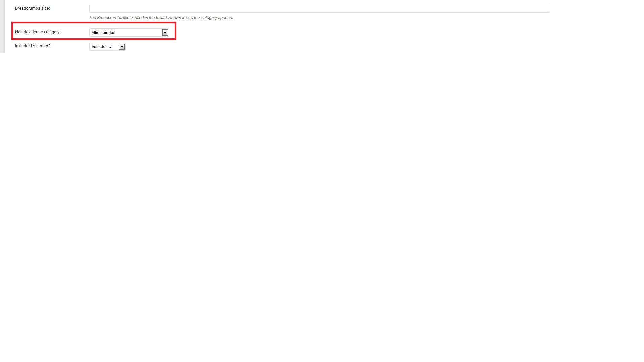Open the 'Auto detect' sitemap dropdown
The width and height of the screenshot is (644, 362).
107,47
